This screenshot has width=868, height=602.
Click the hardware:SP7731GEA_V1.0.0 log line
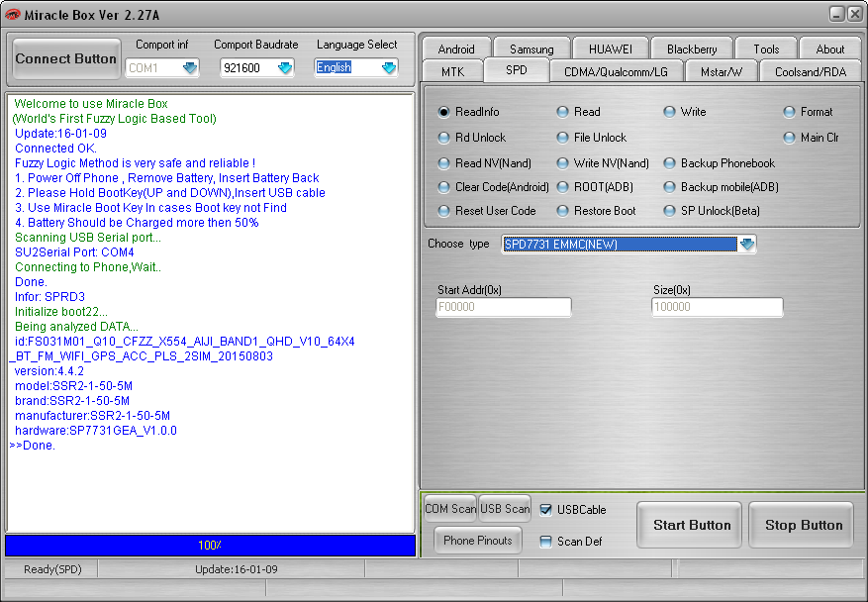click(x=96, y=431)
